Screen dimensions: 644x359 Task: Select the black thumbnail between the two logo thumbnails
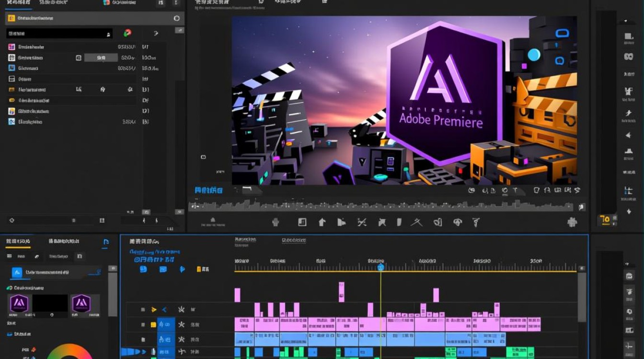50,303
